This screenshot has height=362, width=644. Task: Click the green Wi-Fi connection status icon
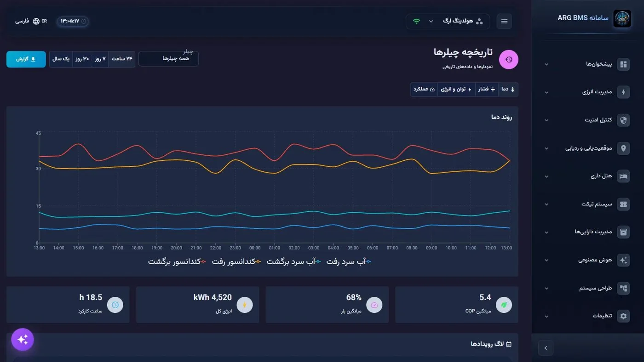click(x=417, y=21)
